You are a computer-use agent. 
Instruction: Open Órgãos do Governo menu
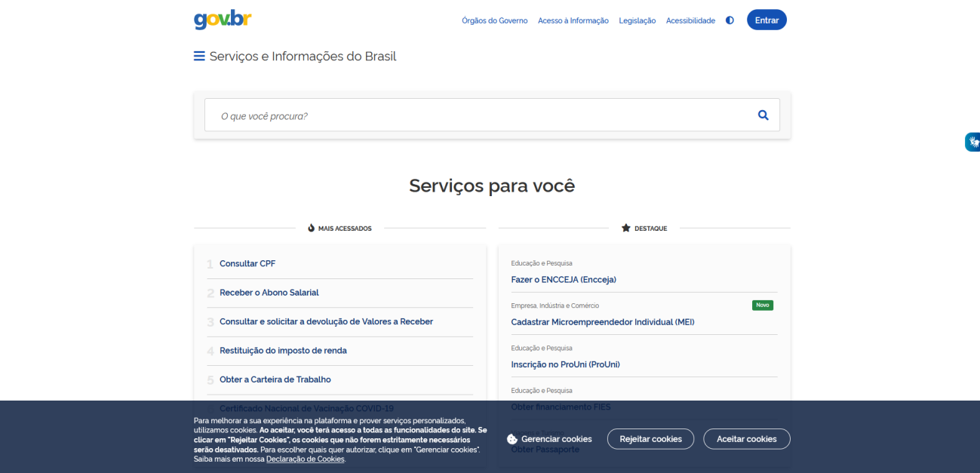(494, 20)
